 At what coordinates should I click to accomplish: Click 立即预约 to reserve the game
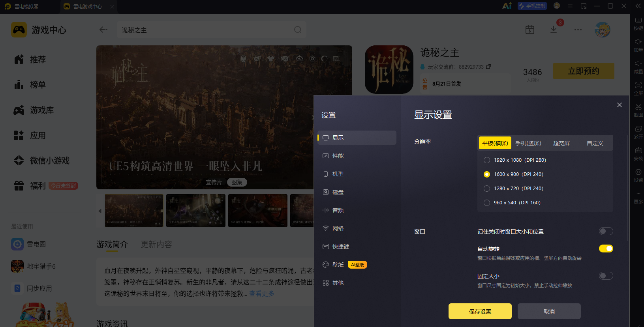[584, 71]
